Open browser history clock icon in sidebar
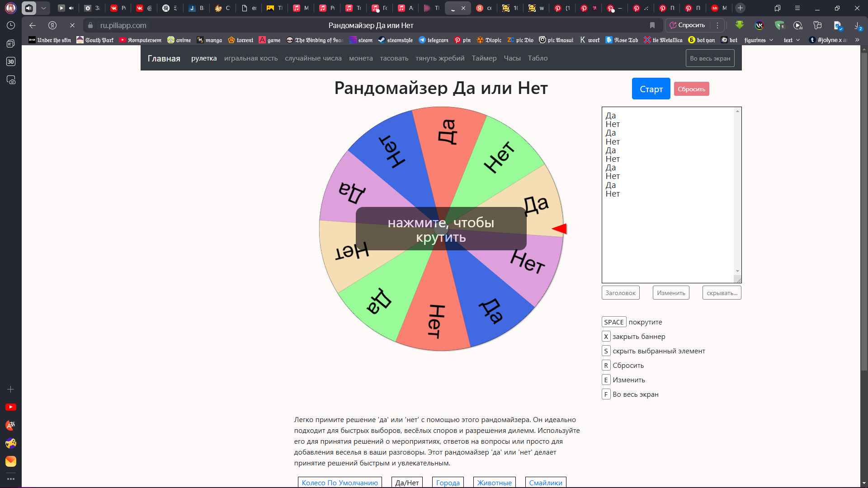868x488 pixels. coord(11,26)
